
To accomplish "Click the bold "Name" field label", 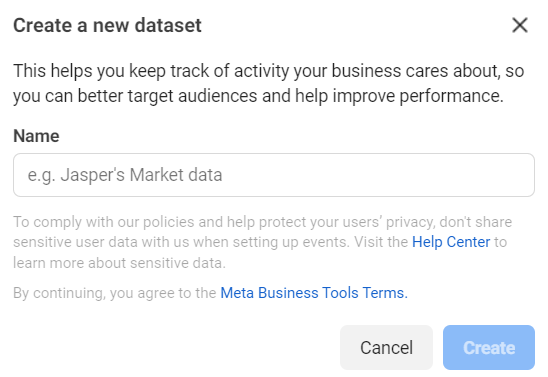I will [36, 136].
